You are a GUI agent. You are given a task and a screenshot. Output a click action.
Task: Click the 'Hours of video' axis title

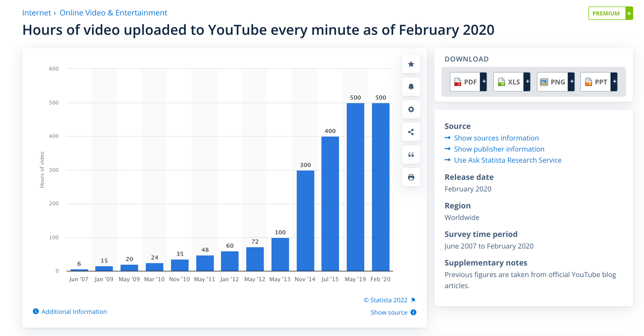tap(42, 170)
